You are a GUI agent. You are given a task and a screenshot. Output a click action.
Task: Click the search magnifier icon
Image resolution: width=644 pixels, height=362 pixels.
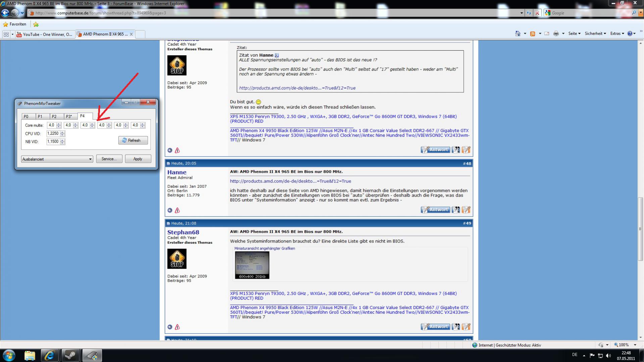click(634, 13)
